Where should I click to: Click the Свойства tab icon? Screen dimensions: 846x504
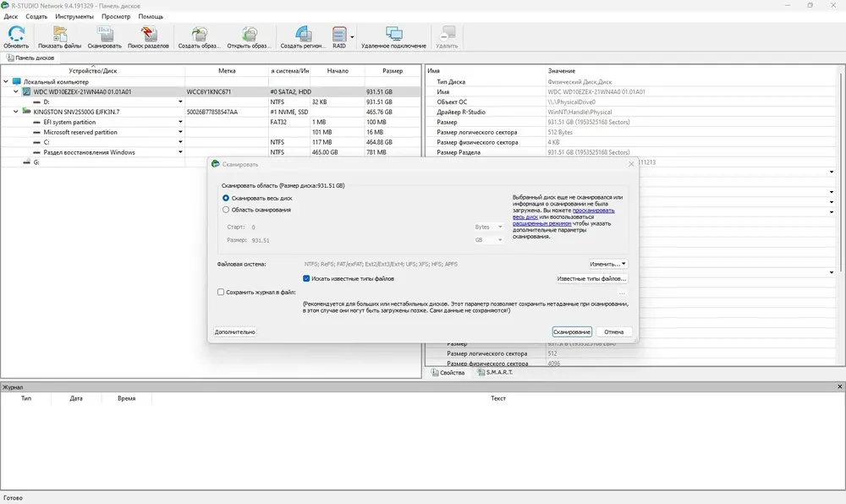coord(435,372)
